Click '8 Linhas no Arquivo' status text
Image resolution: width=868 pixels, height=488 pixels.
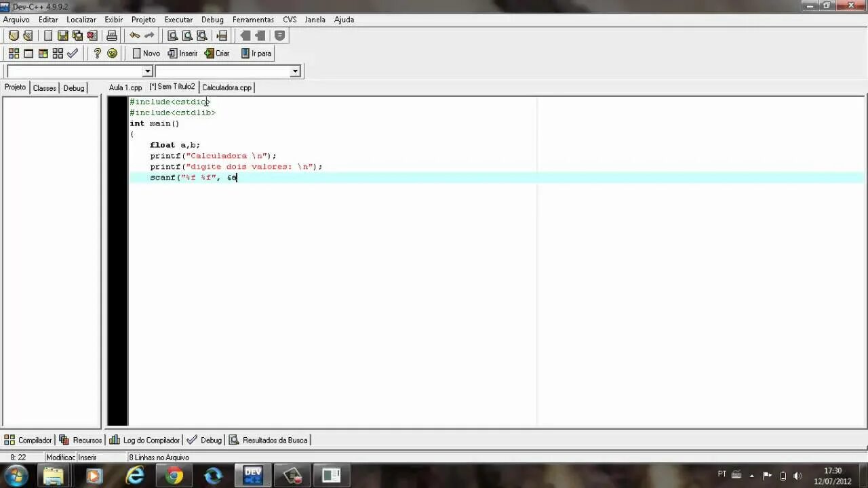coord(159,457)
